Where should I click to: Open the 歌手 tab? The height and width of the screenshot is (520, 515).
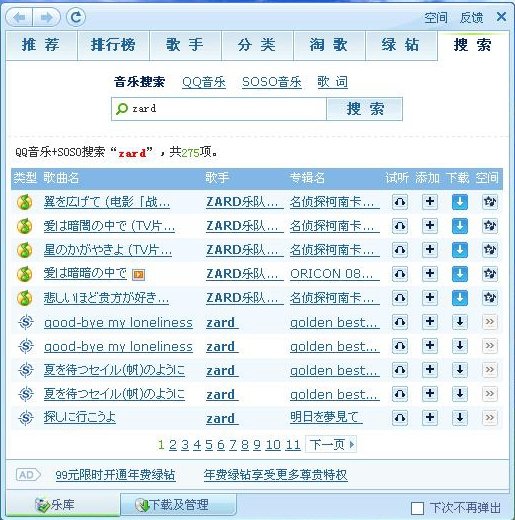pyautogui.click(x=185, y=45)
